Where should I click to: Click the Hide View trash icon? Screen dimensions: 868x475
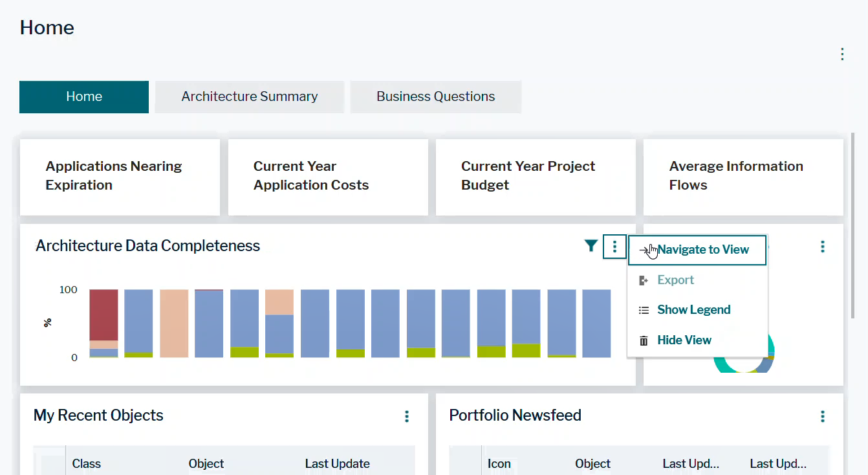[644, 340]
